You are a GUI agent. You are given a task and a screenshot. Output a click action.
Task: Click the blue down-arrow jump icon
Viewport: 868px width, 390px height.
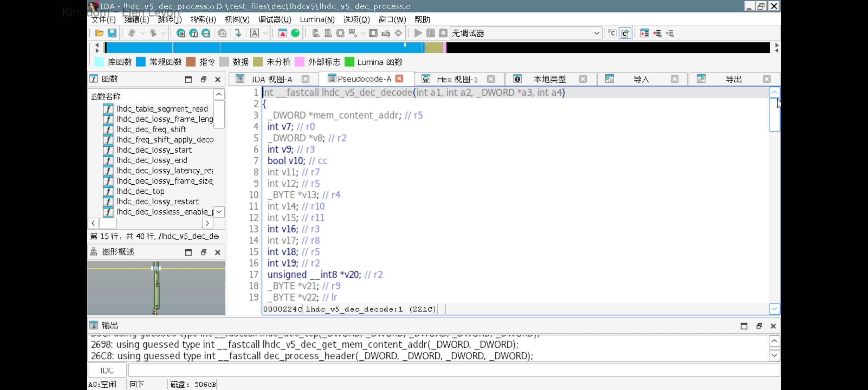[238, 33]
